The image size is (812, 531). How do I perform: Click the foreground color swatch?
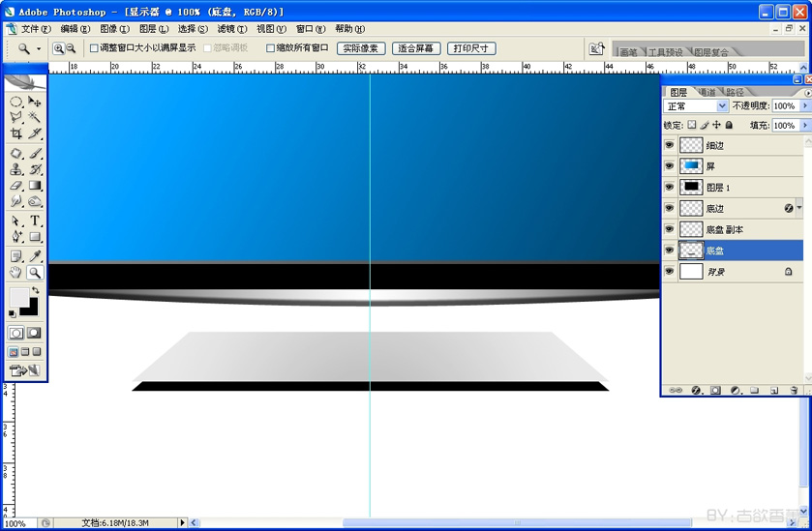coord(18,298)
